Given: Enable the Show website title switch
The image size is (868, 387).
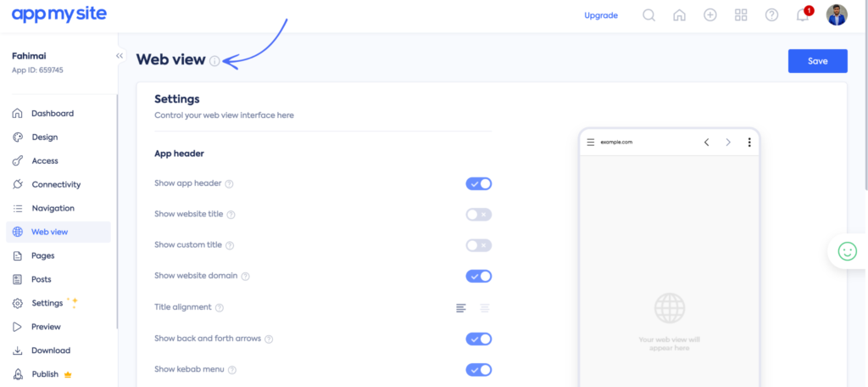Looking at the screenshot, I should click(479, 215).
